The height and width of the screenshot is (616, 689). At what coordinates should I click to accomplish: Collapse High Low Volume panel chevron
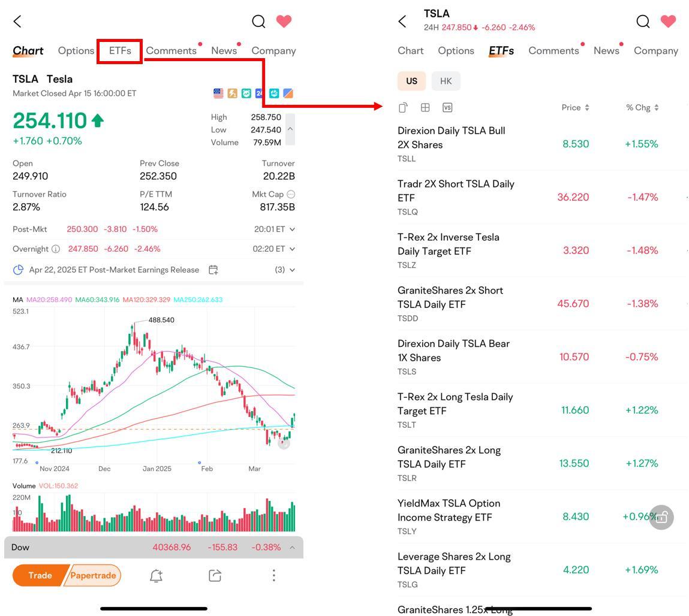(x=290, y=129)
